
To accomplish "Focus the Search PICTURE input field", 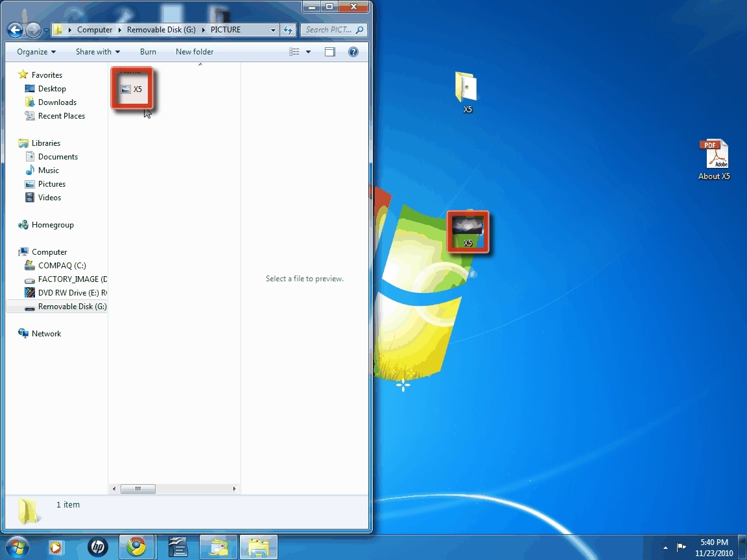I will pos(329,30).
